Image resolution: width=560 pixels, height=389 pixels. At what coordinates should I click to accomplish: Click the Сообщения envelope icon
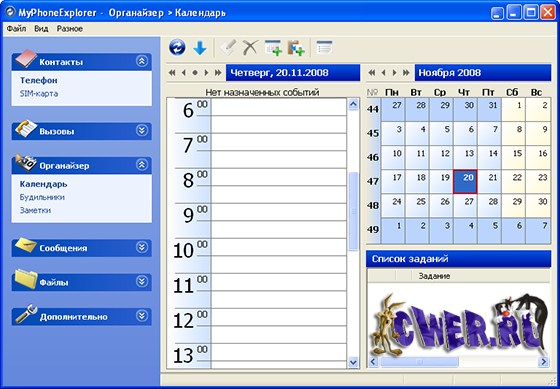pos(26,245)
